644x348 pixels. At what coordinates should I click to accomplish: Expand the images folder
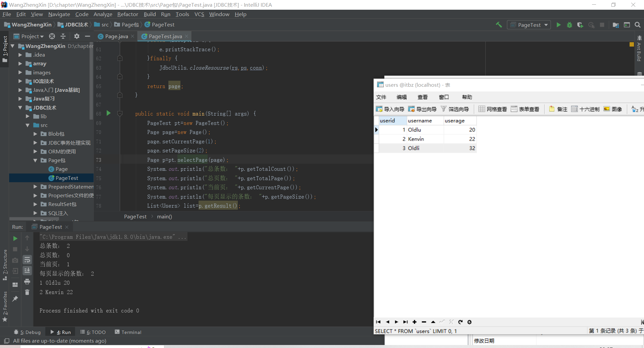point(20,72)
